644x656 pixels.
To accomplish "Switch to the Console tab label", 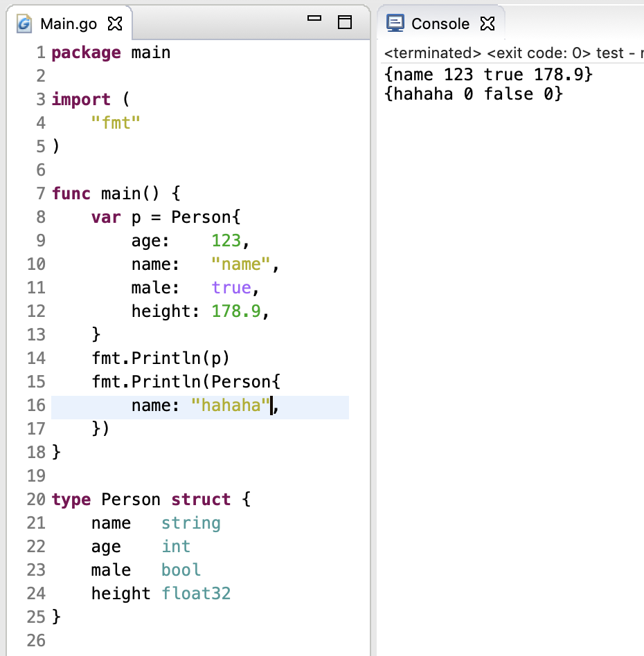I will 440,24.
